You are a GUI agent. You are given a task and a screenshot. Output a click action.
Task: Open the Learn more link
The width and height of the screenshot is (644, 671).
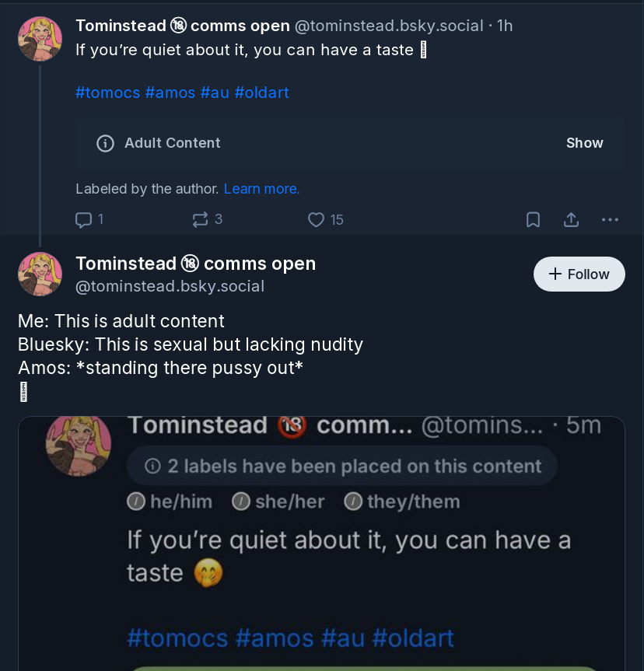(x=261, y=189)
